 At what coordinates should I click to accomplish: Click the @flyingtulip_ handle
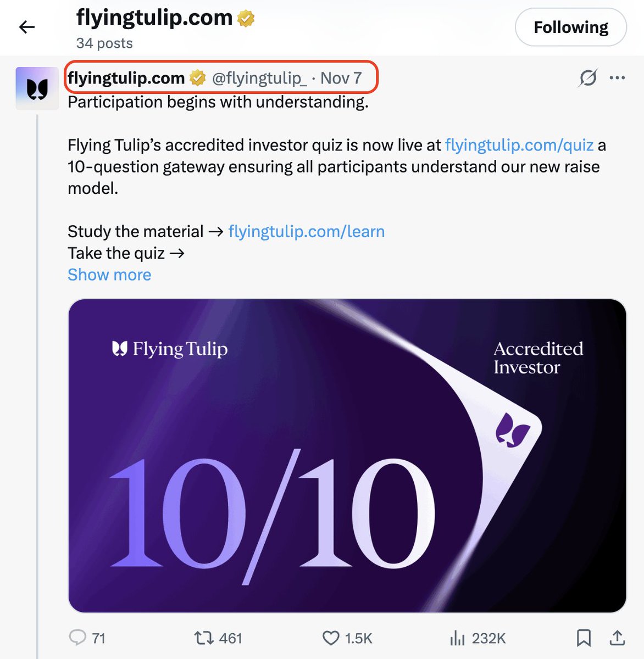pos(259,78)
